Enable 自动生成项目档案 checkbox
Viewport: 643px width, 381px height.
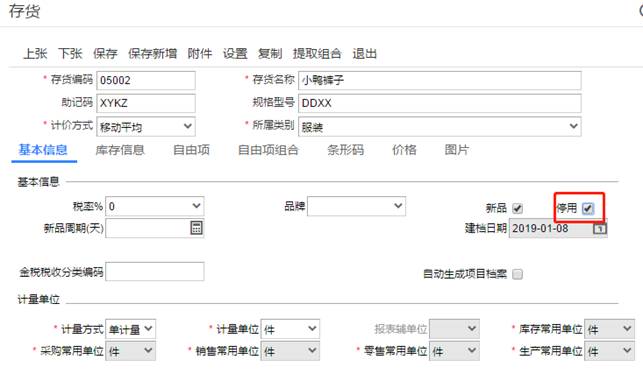coord(518,274)
